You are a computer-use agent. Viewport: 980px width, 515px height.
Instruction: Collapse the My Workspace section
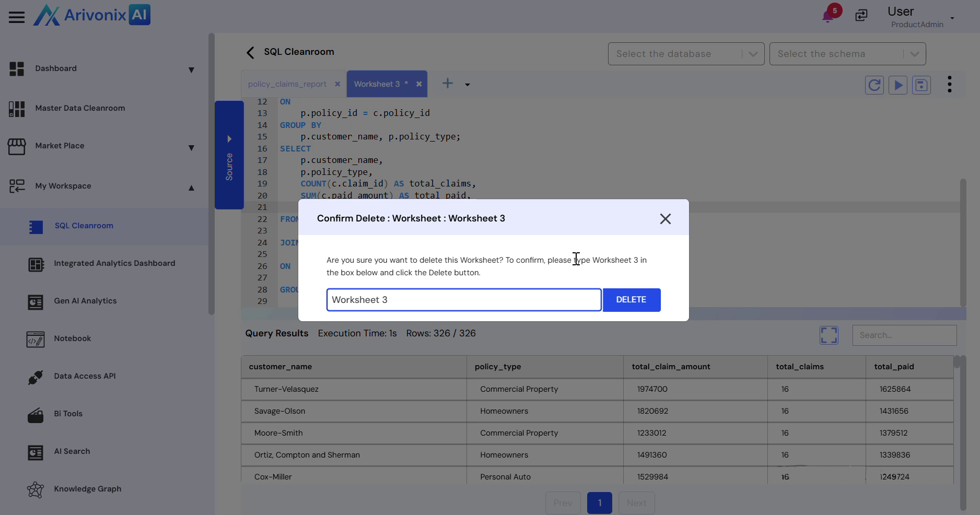tap(191, 188)
